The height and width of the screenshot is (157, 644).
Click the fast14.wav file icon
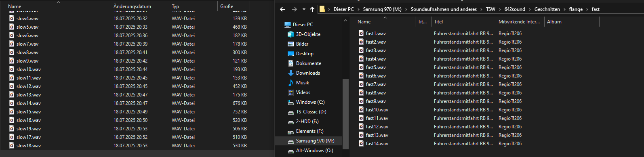point(361,144)
